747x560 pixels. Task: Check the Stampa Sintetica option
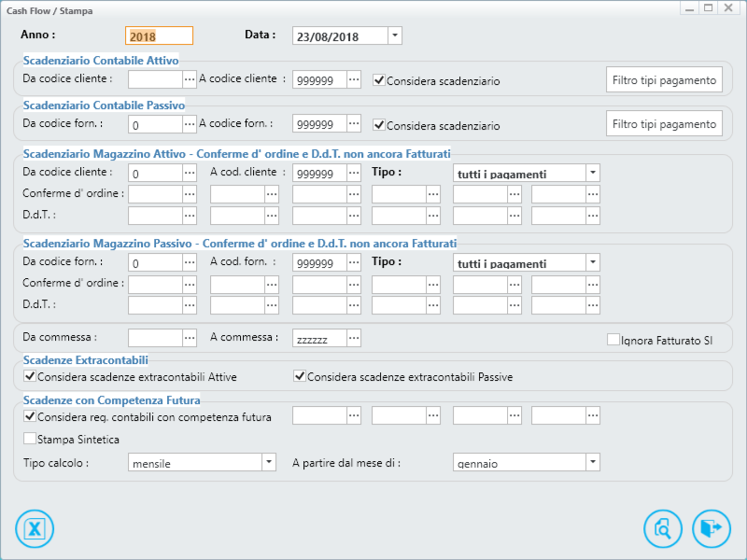(x=30, y=438)
